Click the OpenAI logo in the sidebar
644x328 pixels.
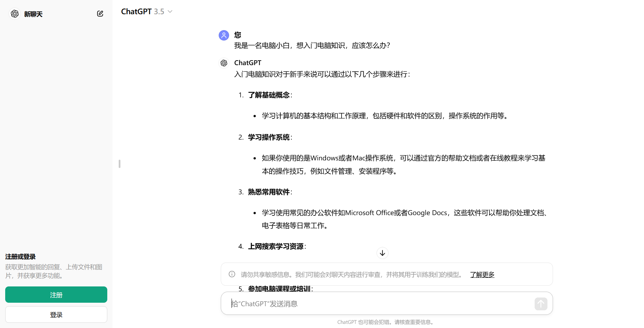pyautogui.click(x=14, y=14)
